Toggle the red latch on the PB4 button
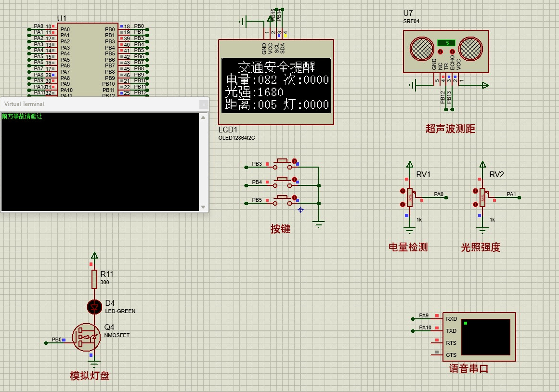 (x=294, y=180)
